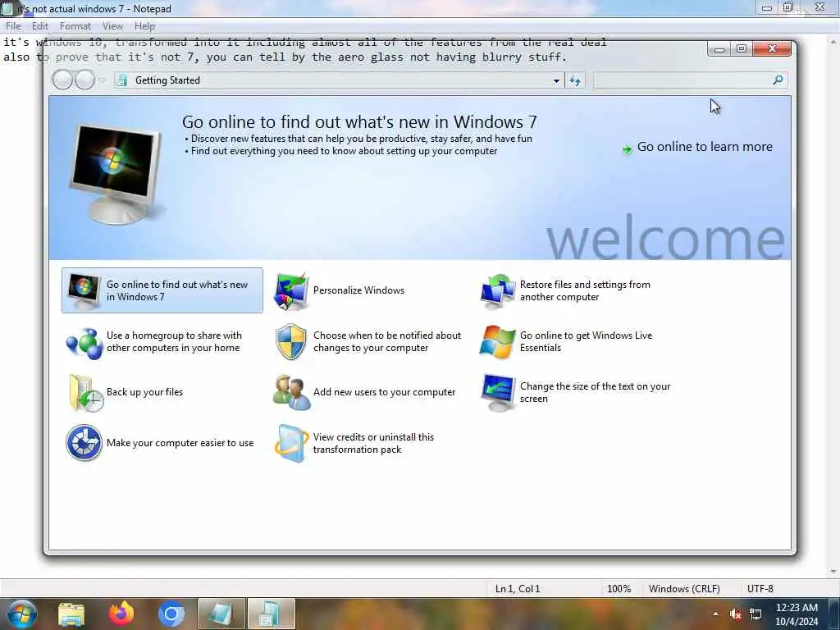840x630 pixels.
Task: Open File Explorer from the taskbar
Action: (71, 614)
